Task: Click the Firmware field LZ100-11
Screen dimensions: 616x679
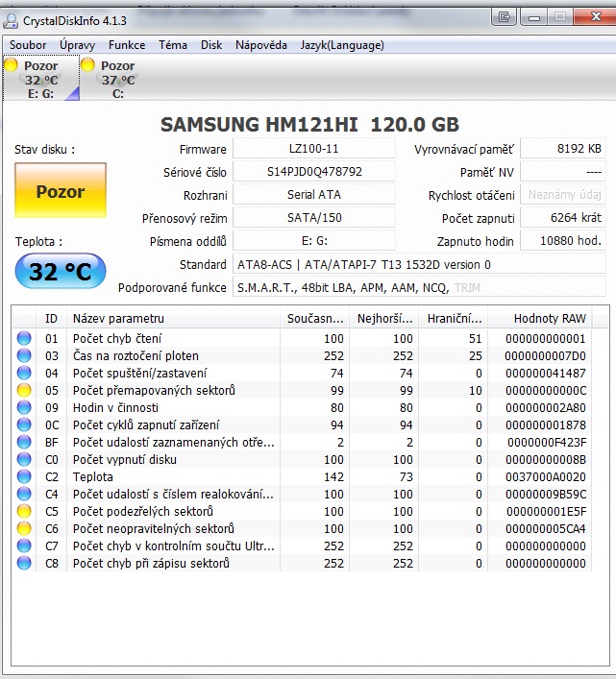Action: tap(314, 149)
